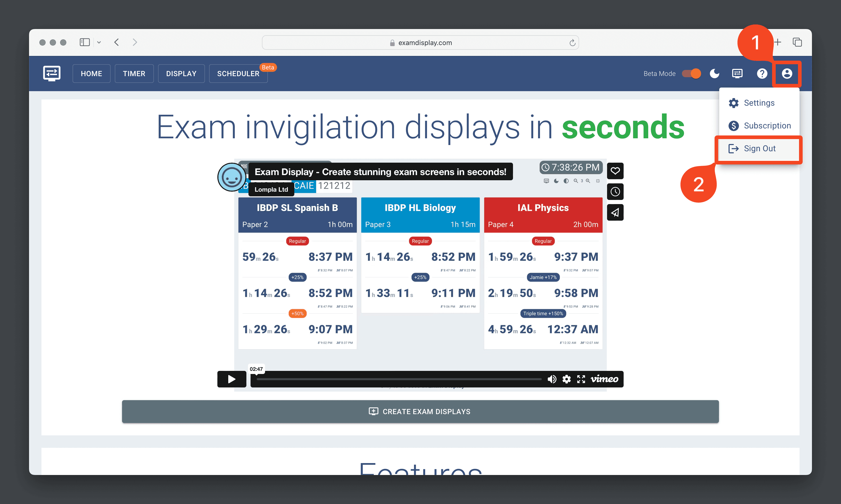
Task: Click the IBDP SL Spanish B exam header
Action: (x=297, y=215)
